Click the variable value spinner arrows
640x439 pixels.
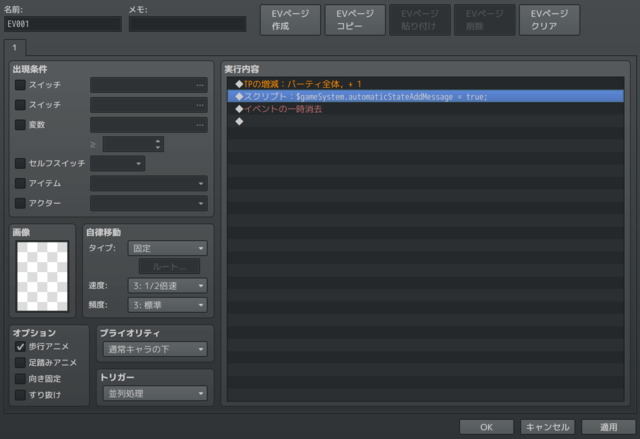point(158,144)
